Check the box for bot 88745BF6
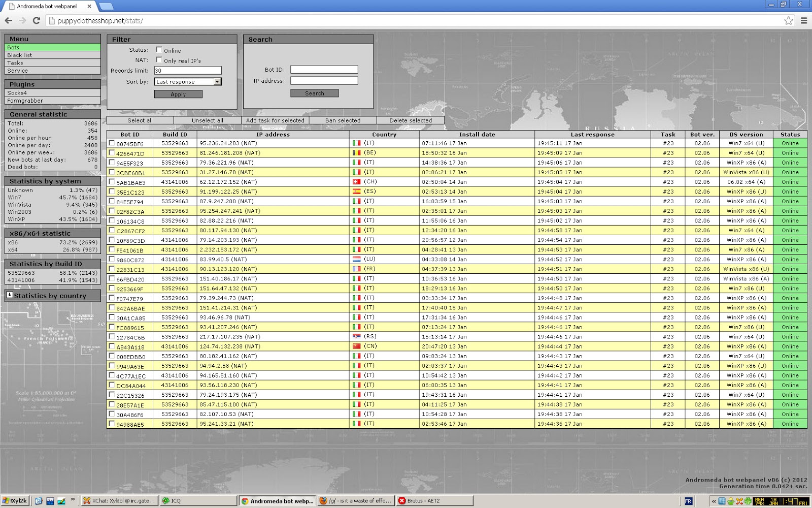Viewport: 812px width, 508px height. pos(112,143)
